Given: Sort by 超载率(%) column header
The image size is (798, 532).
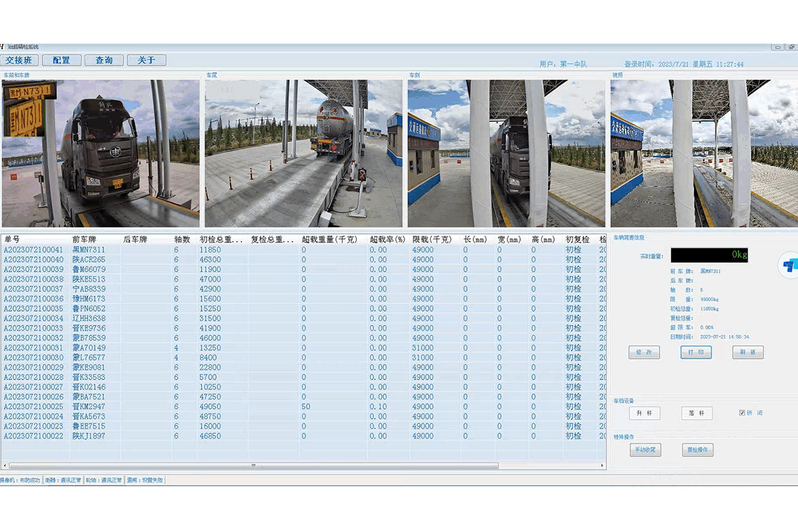Looking at the screenshot, I should coord(388,239).
